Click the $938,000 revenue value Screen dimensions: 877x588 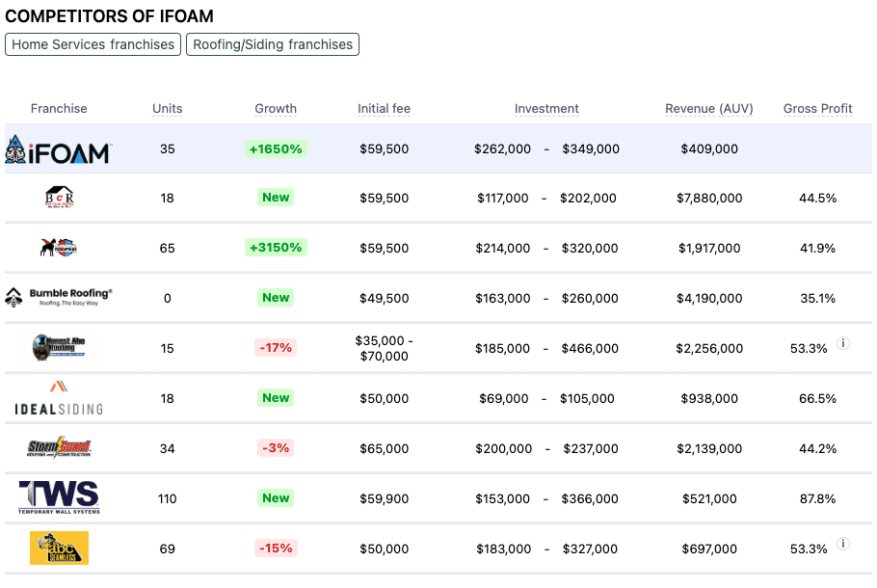tap(709, 398)
